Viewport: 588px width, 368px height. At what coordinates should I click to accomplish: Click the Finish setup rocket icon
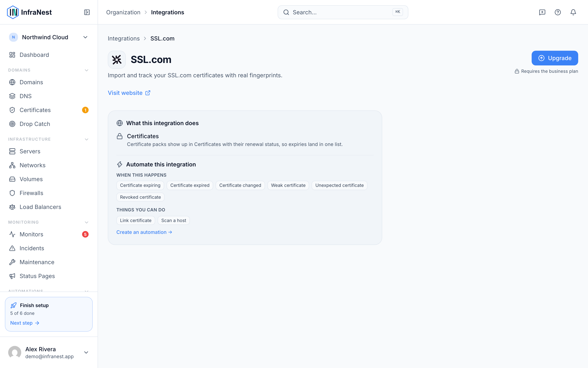click(x=14, y=305)
